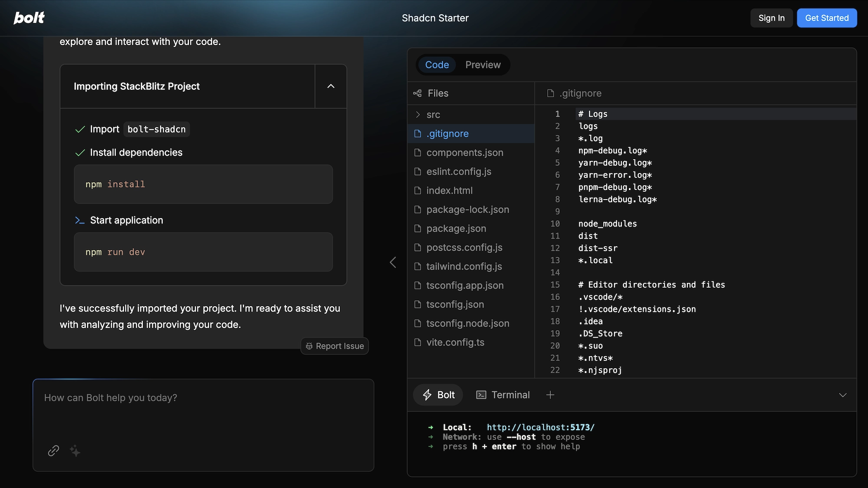The height and width of the screenshot is (488, 868).
Task: Click Report Issue button
Action: 335,346
